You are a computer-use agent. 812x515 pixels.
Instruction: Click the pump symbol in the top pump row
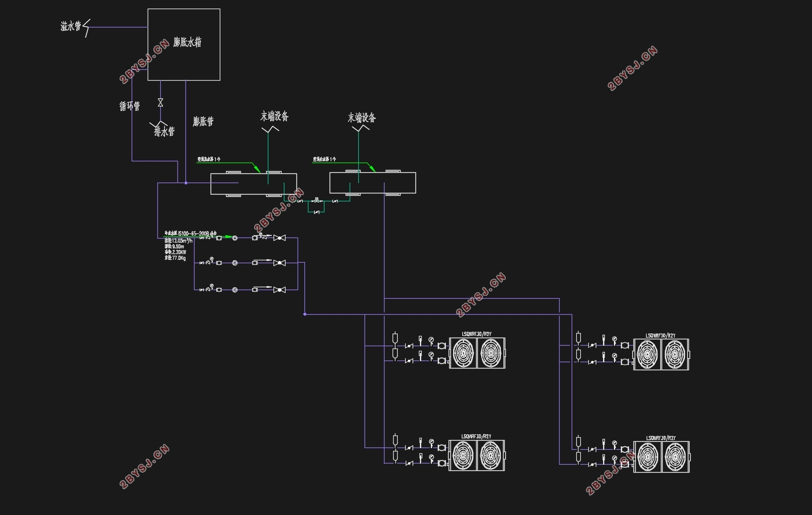pos(235,237)
